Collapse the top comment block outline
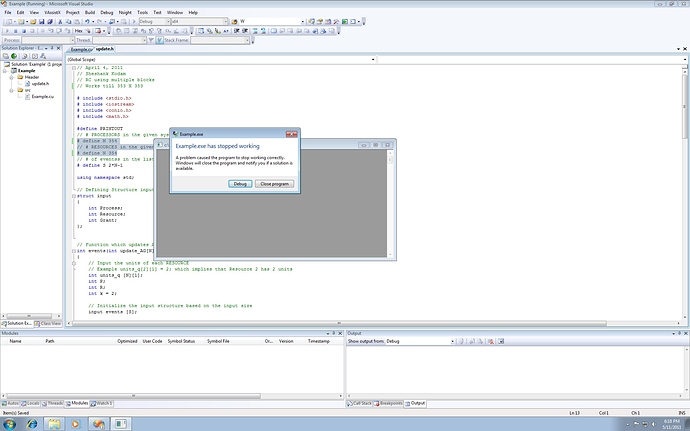The height and width of the screenshot is (431, 690). [73, 66]
